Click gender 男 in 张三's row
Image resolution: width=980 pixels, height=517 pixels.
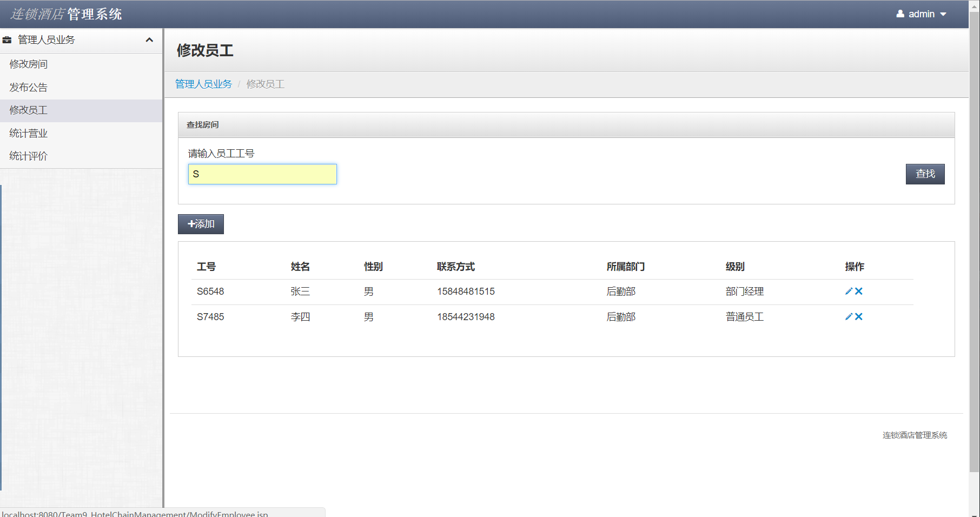[x=369, y=291]
